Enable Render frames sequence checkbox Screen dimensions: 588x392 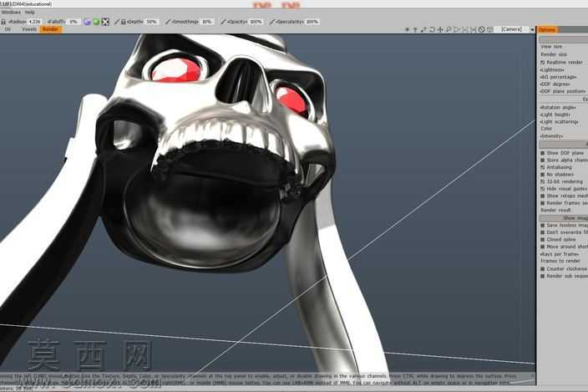tap(542, 203)
